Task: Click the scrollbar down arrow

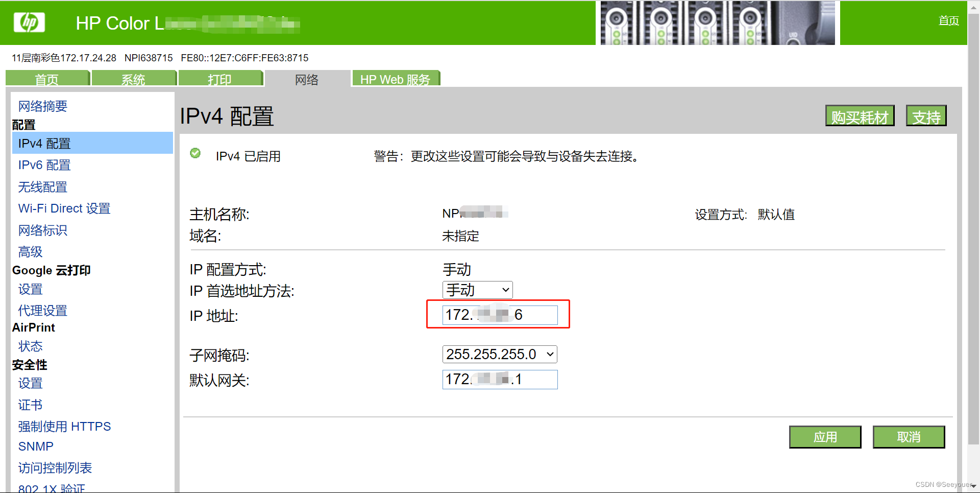Action: (x=973, y=486)
